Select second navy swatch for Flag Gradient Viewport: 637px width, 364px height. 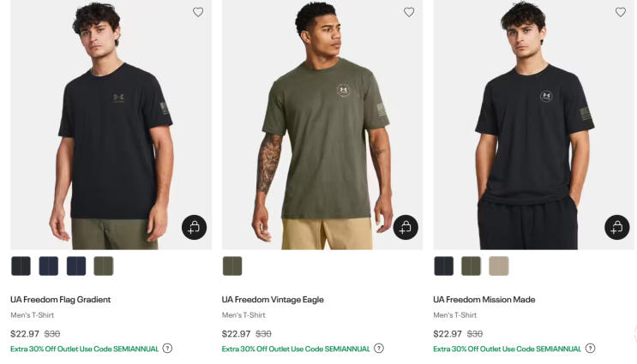pos(76,266)
